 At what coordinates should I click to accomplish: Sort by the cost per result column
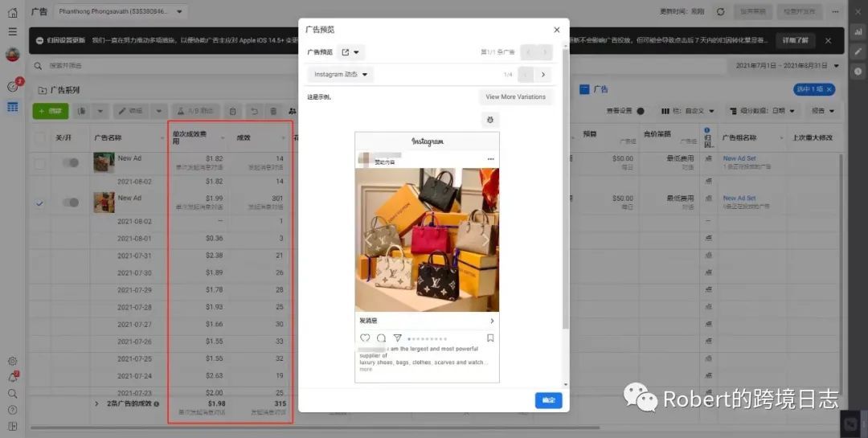point(197,137)
